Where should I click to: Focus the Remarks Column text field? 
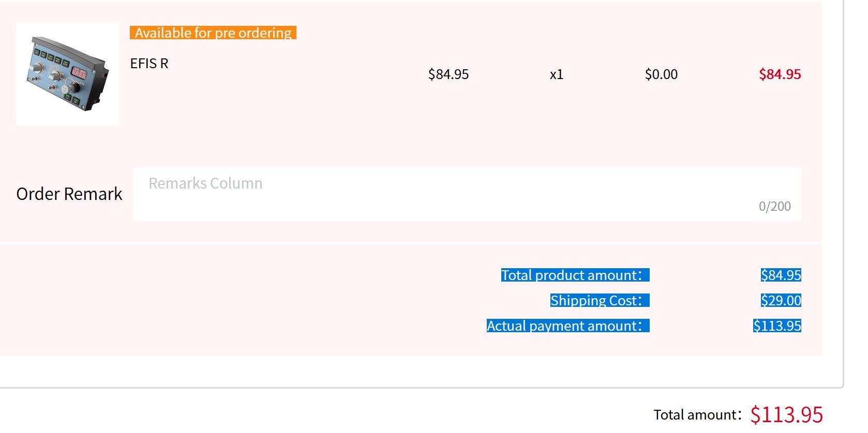467,194
